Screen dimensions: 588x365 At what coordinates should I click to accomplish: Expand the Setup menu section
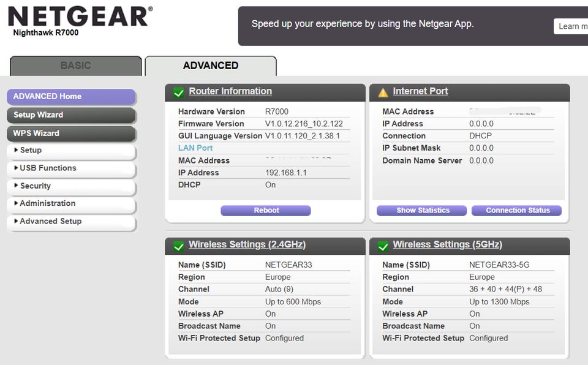71,151
